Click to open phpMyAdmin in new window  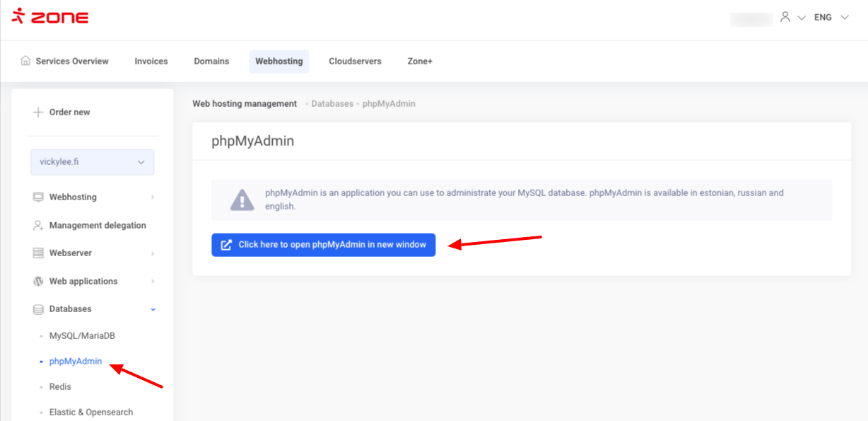coord(323,245)
